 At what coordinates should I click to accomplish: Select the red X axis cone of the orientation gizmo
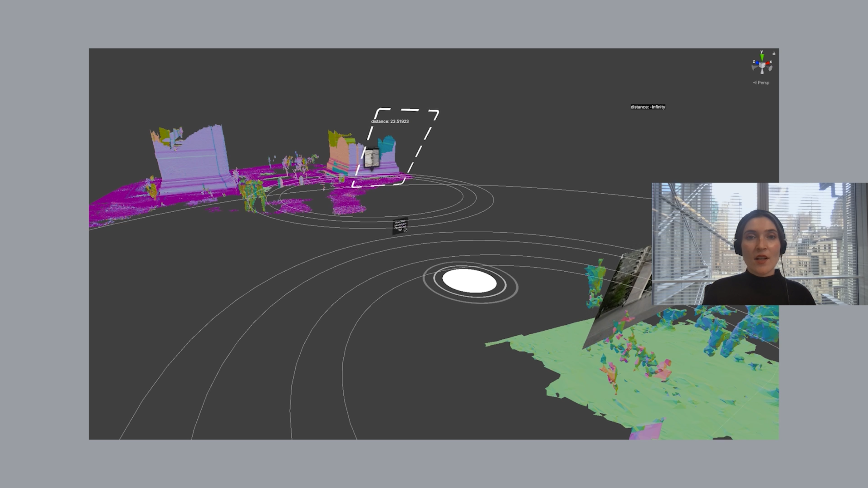(768, 63)
